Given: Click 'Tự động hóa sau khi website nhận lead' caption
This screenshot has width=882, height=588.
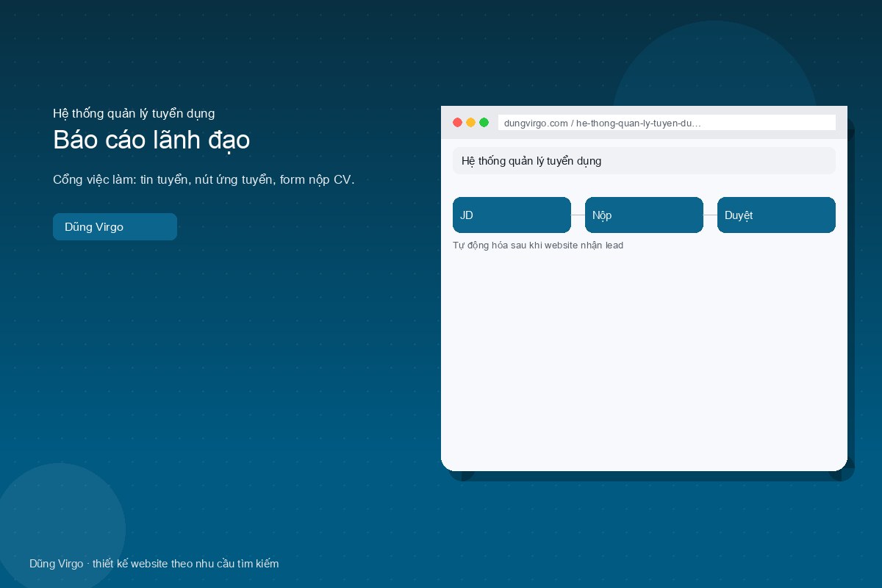Looking at the screenshot, I should click(538, 245).
